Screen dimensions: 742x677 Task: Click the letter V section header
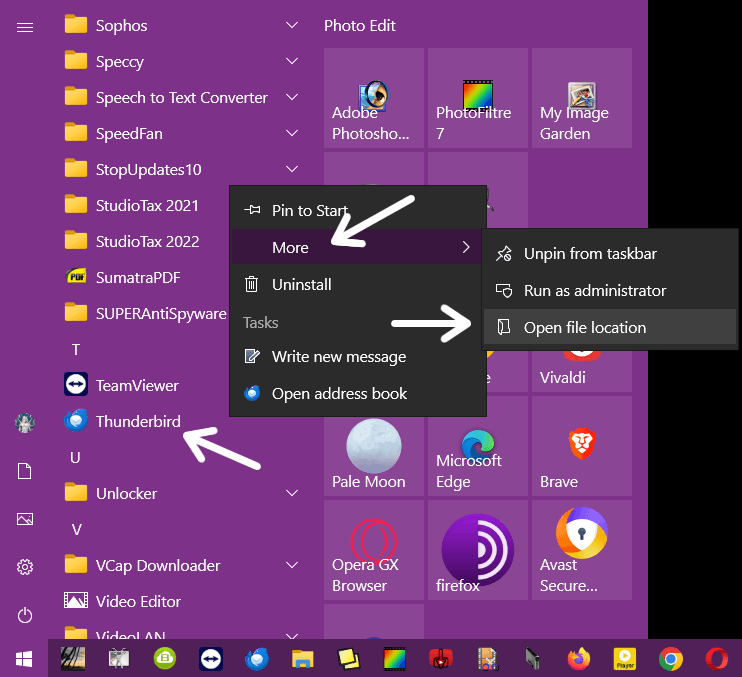tap(76, 529)
